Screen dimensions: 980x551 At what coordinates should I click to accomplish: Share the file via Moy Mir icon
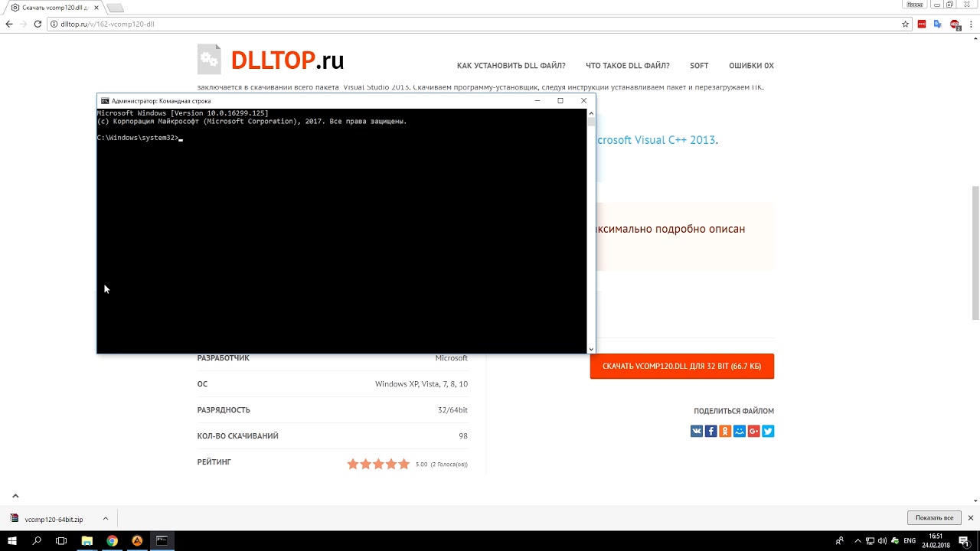pos(740,432)
